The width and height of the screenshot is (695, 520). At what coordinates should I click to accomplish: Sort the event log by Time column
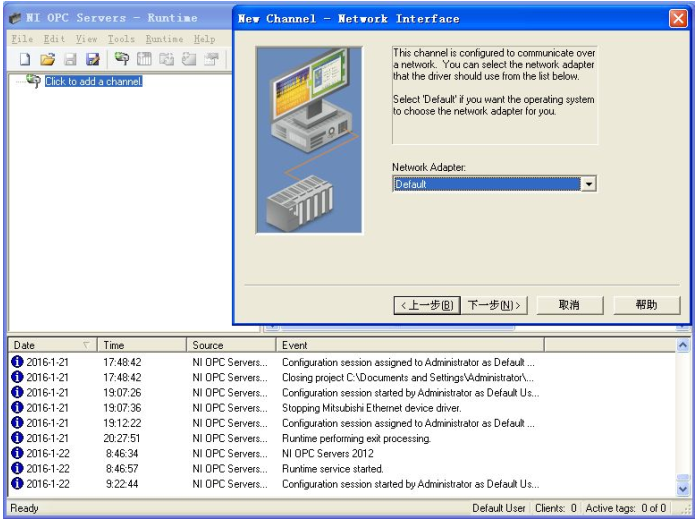[142, 345]
